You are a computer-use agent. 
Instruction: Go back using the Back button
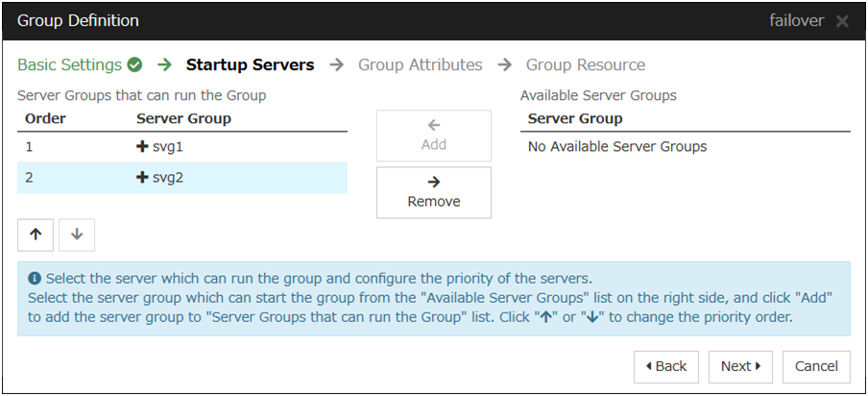(x=665, y=366)
